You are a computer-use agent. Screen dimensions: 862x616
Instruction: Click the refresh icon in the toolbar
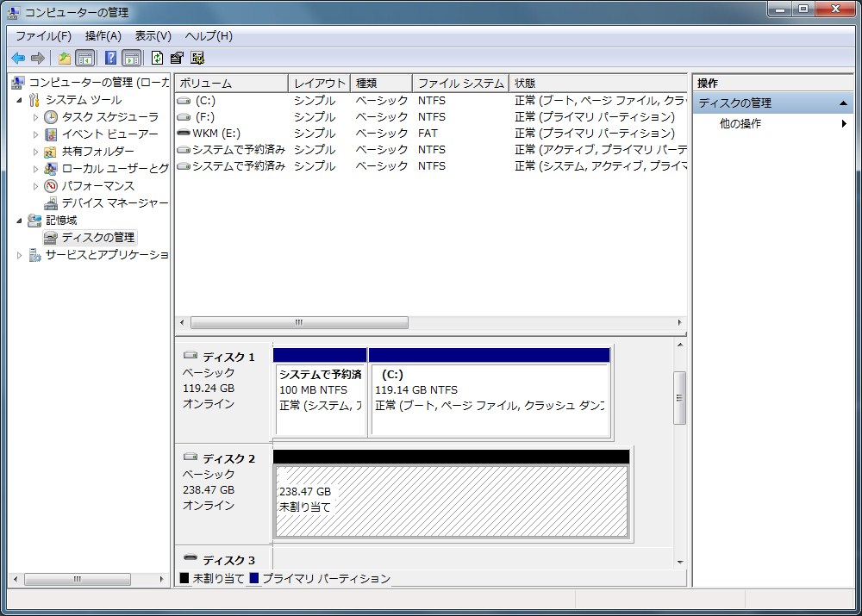click(156, 58)
